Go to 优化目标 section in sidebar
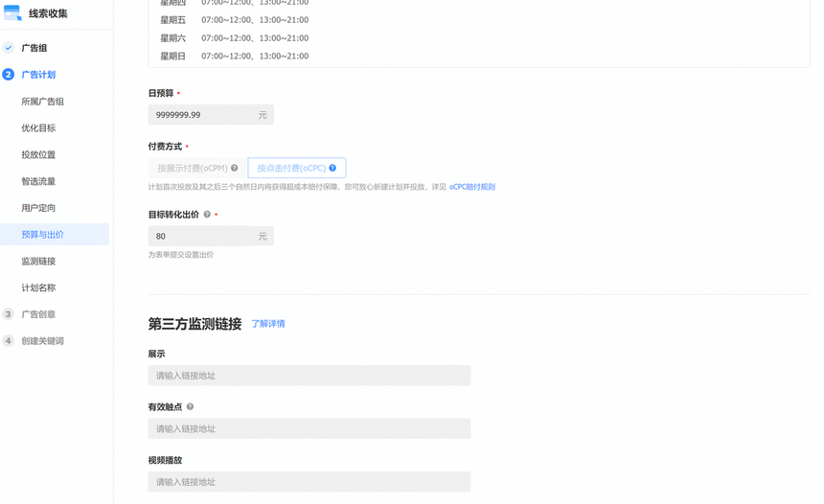The height and width of the screenshot is (504, 824). [x=38, y=128]
